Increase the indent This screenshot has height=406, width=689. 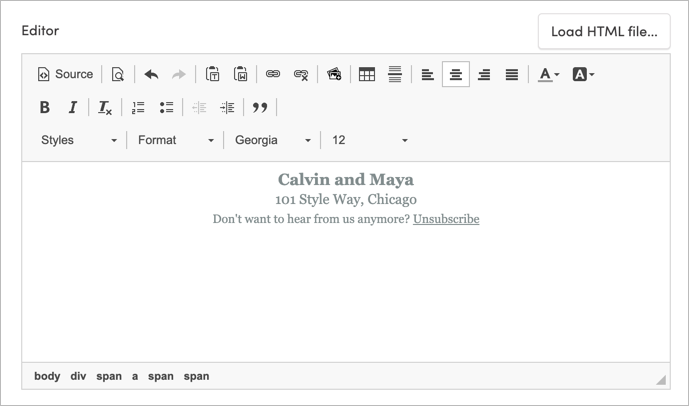[227, 107]
